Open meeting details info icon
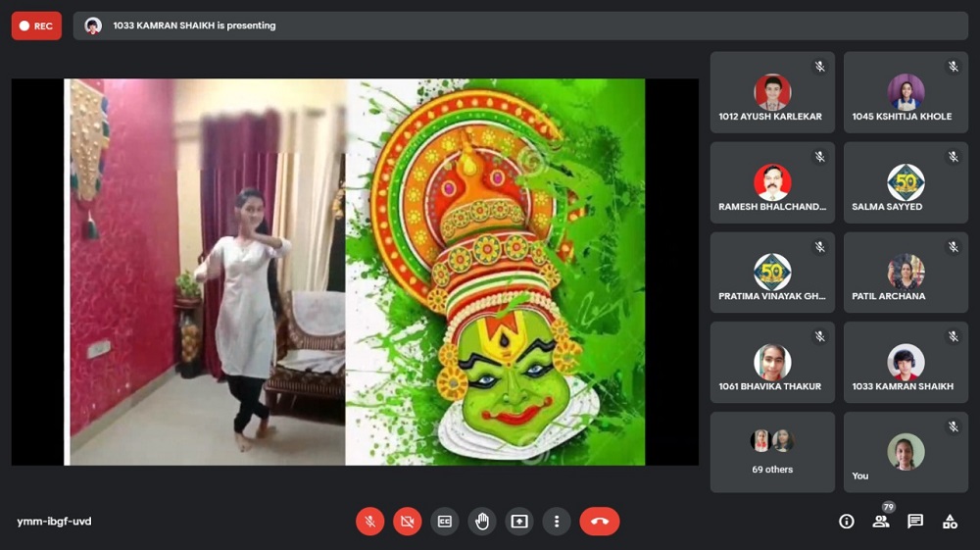 (847, 522)
